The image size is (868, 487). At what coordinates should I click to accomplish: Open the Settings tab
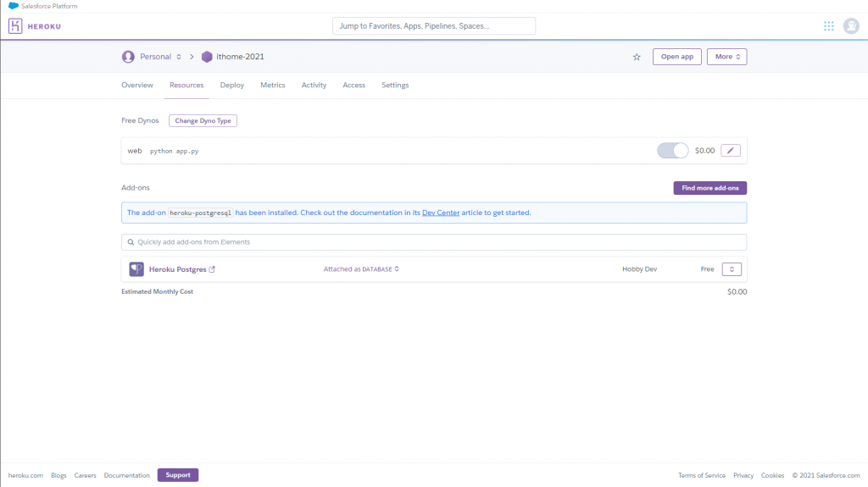pyautogui.click(x=395, y=86)
